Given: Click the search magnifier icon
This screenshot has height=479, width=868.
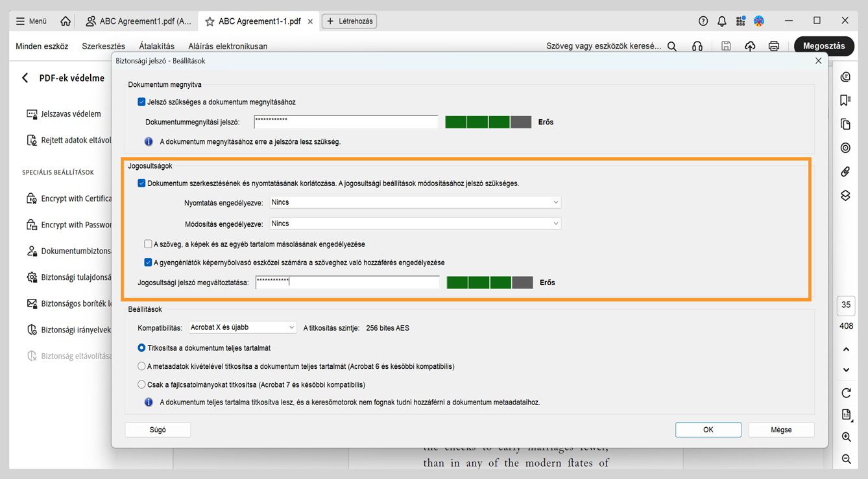Looking at the screenshot, I should (672, 46).
